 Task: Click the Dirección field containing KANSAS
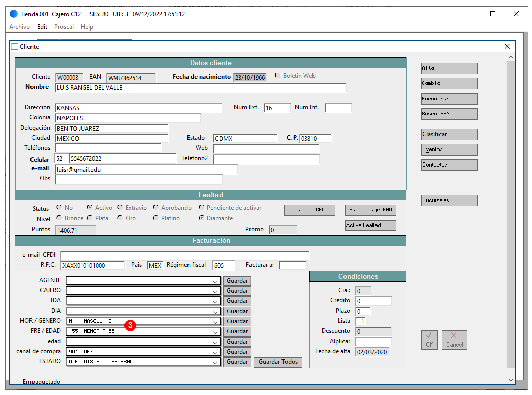pos(138,108)
